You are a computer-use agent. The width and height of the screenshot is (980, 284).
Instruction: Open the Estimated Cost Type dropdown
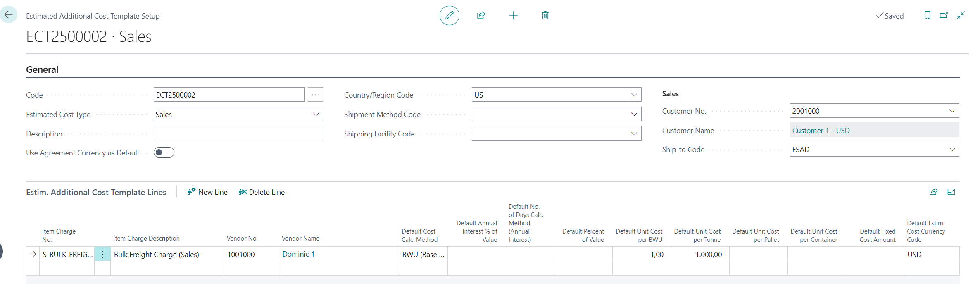coord(316,114)
